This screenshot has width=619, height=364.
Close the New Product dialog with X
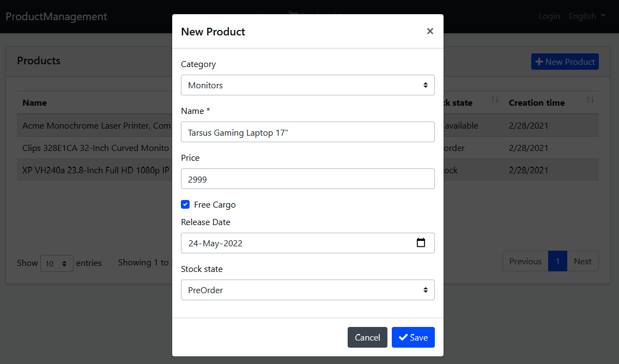point(430,31)
